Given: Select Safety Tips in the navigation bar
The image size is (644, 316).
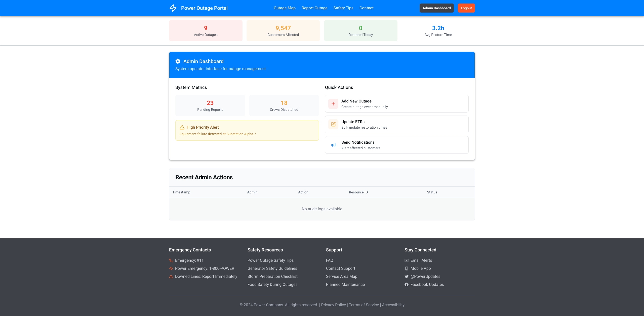Looking at the screenshot, I should click(x=343, y=8).
